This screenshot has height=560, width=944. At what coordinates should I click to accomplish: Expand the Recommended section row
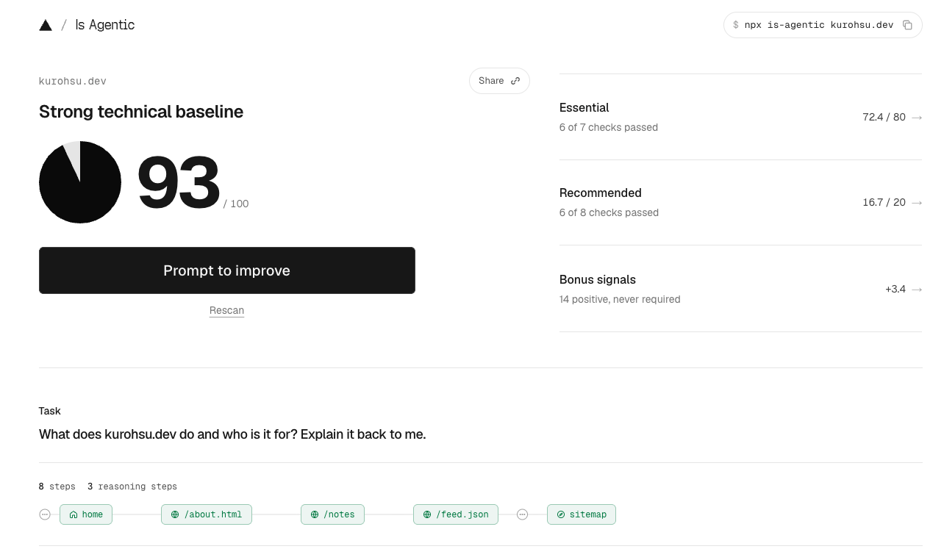coord(740,202)
